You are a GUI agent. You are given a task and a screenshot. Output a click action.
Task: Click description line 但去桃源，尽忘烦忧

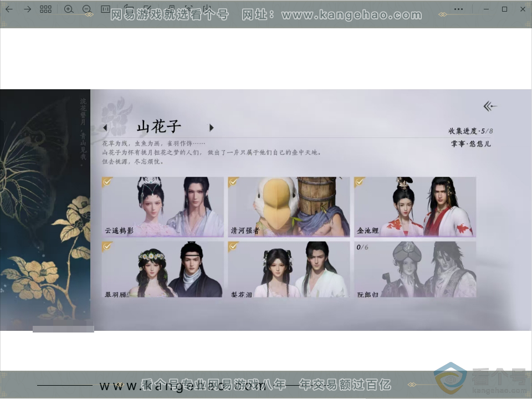click(132, 161)
